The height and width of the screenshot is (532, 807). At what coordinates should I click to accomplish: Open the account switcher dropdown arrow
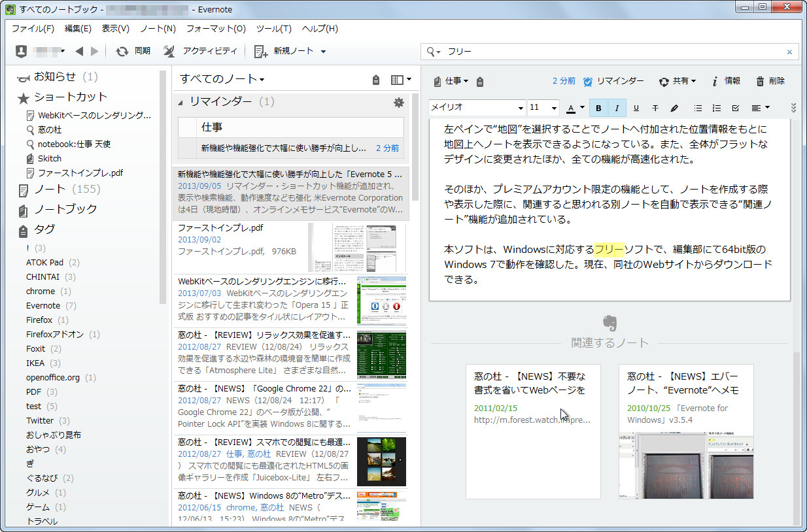pyautogui.click(x=63, y=51)
